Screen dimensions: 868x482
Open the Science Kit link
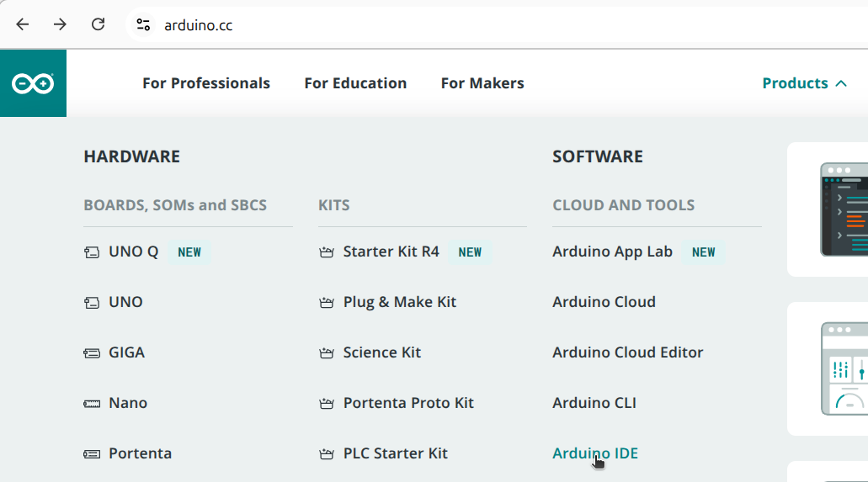[382, 352]
